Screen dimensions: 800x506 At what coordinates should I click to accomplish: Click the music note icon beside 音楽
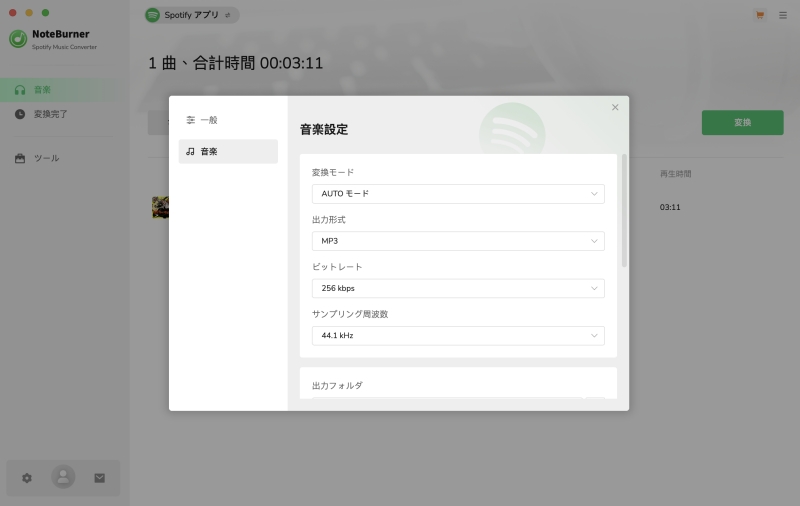point(190,151)
